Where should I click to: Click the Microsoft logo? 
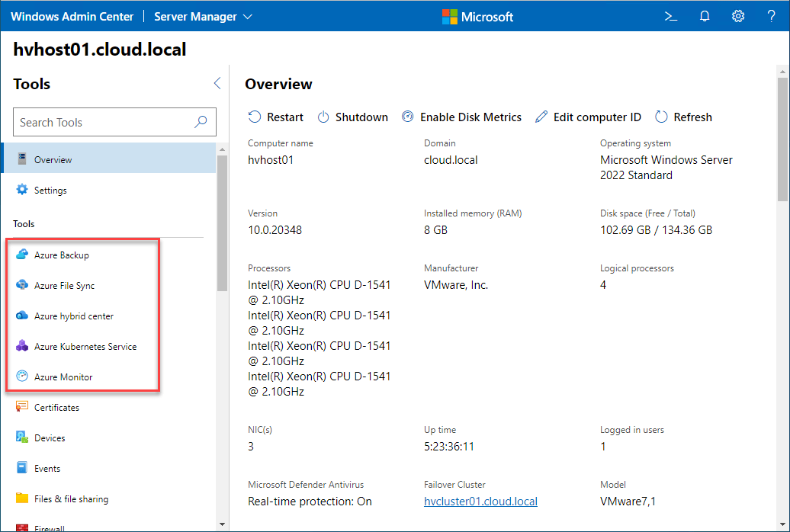tap(477, 17)
